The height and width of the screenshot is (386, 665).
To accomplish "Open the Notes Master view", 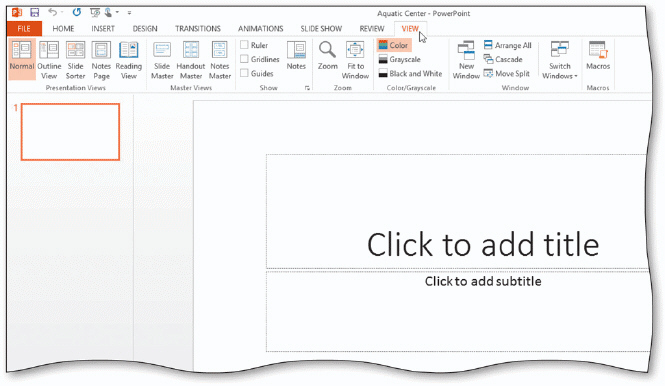I will [220, 60].
